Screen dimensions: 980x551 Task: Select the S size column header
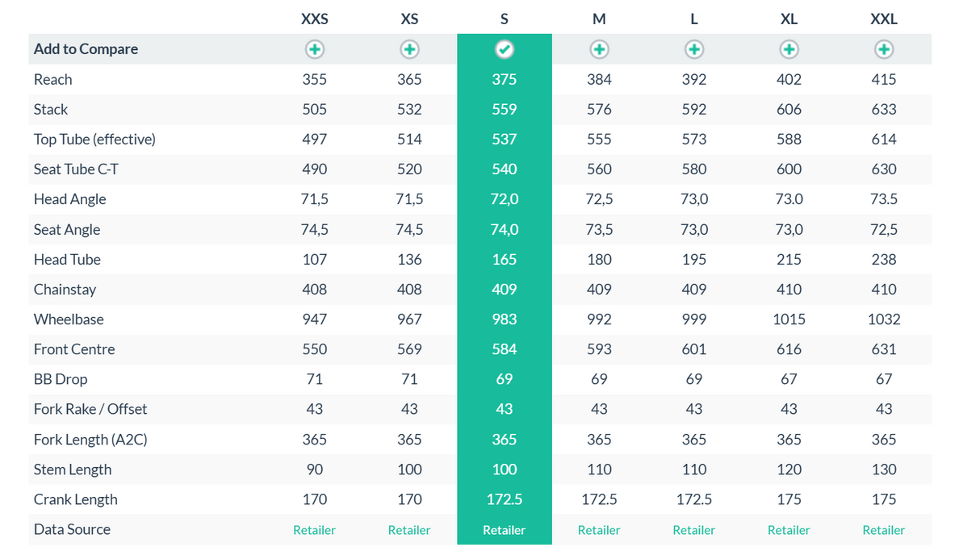tap(505, 19)
